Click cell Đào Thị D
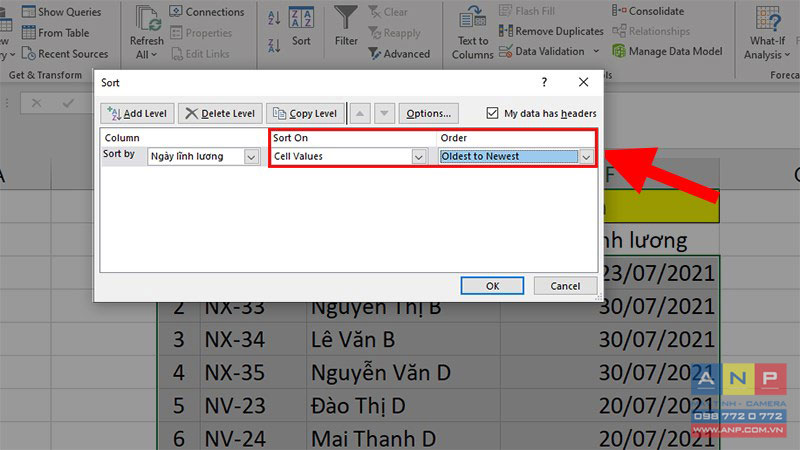 pos(403,406)
